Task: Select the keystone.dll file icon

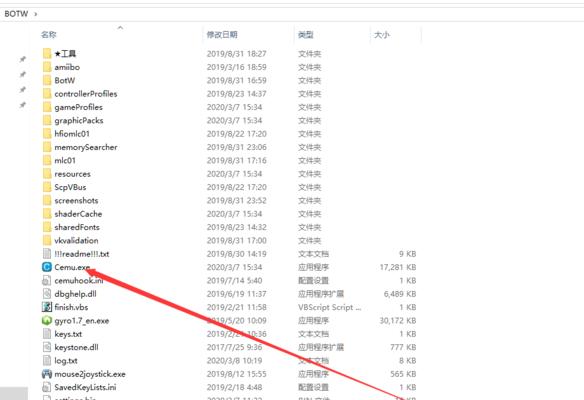Action: [x=47, y=347]
